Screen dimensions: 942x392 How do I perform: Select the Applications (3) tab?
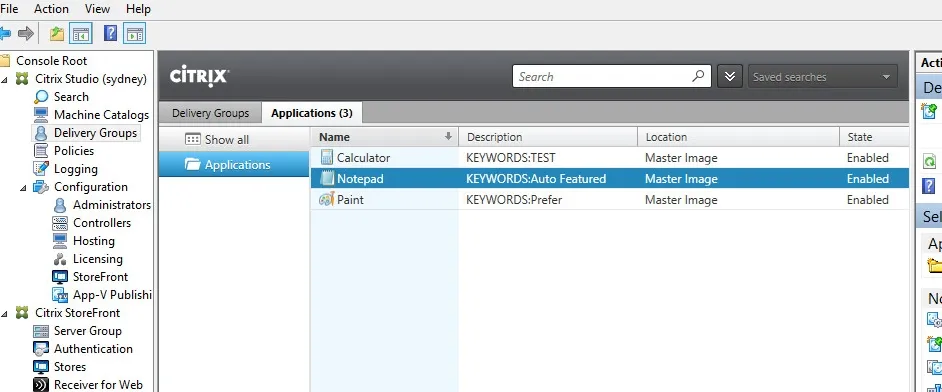click(x=312, y=113)
